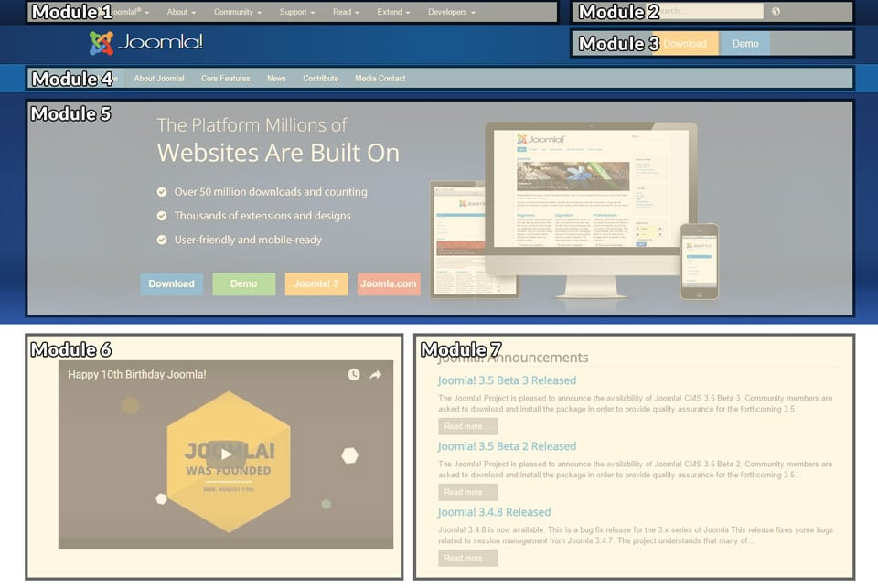Go to the About Joomla! menu item
The height and width of the screenshot is (588, 878).
coord(159,79)
